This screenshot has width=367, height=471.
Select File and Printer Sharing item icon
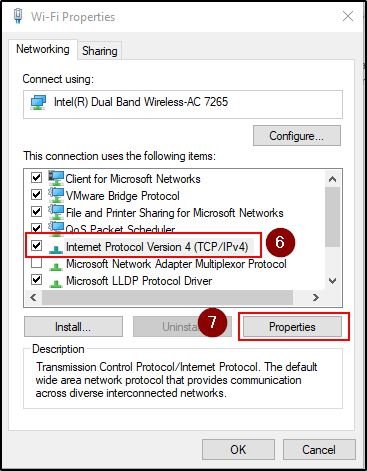pos(56,212)
